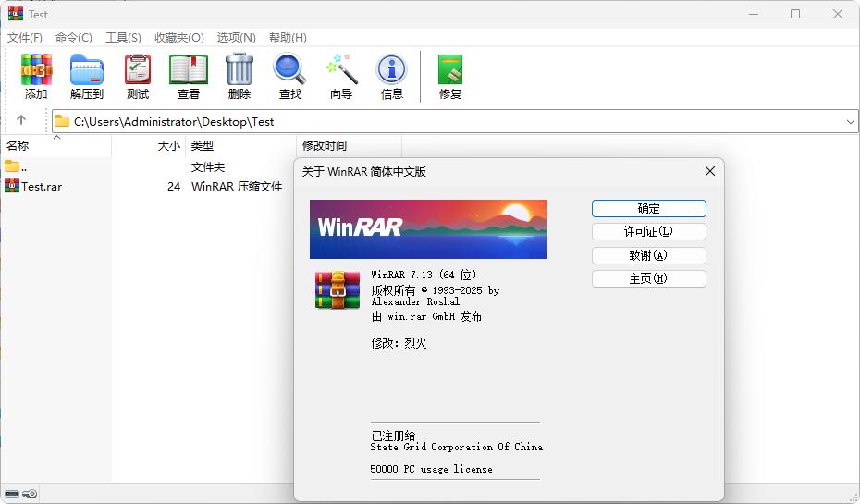Open the 帮助(H) menu
This screenshot has height=504, width=860.
pos(288,37)
